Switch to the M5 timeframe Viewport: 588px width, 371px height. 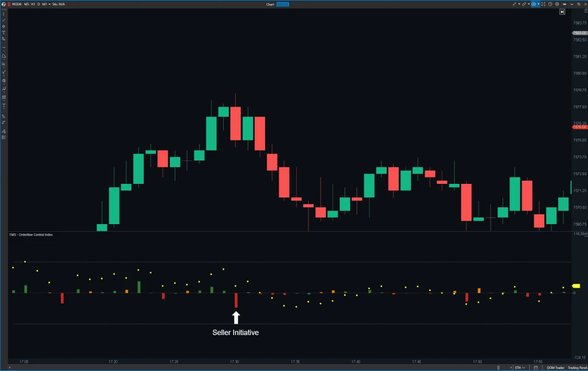[x=27, y=4]
